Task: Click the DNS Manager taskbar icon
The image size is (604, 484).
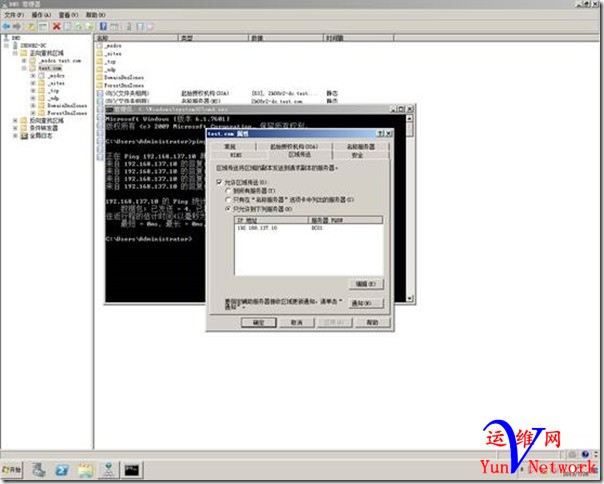Action: point(109,470)
